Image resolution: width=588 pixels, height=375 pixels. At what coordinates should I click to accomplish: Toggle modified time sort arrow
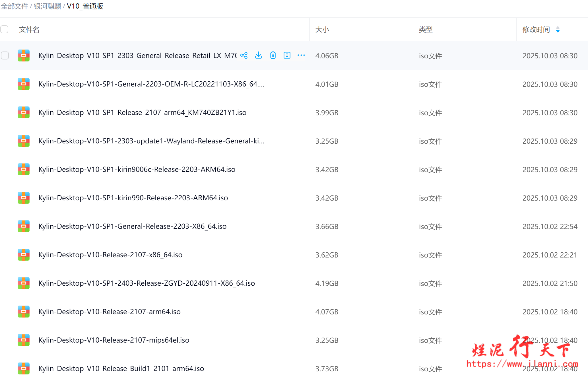pos(558,30)
